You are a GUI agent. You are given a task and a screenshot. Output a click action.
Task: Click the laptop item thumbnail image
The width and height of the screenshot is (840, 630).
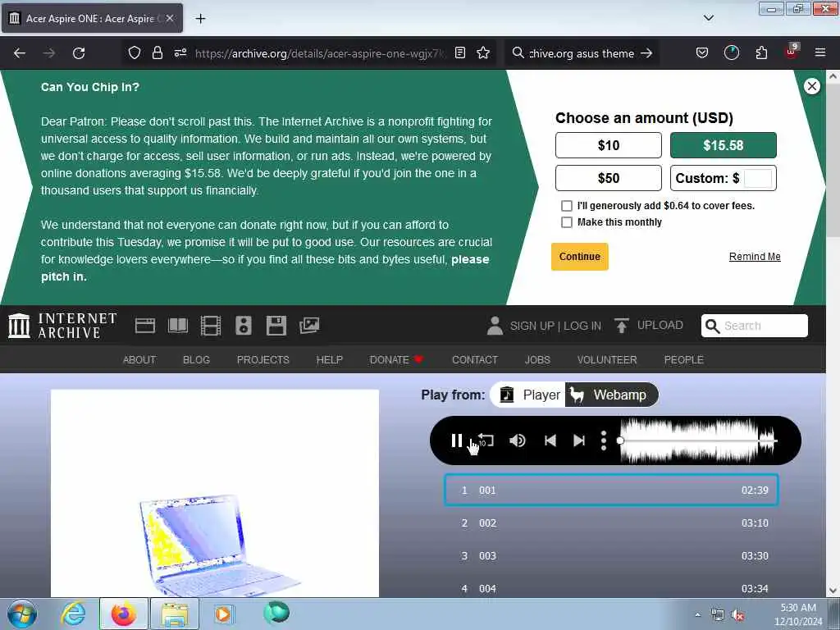point(215,493)
